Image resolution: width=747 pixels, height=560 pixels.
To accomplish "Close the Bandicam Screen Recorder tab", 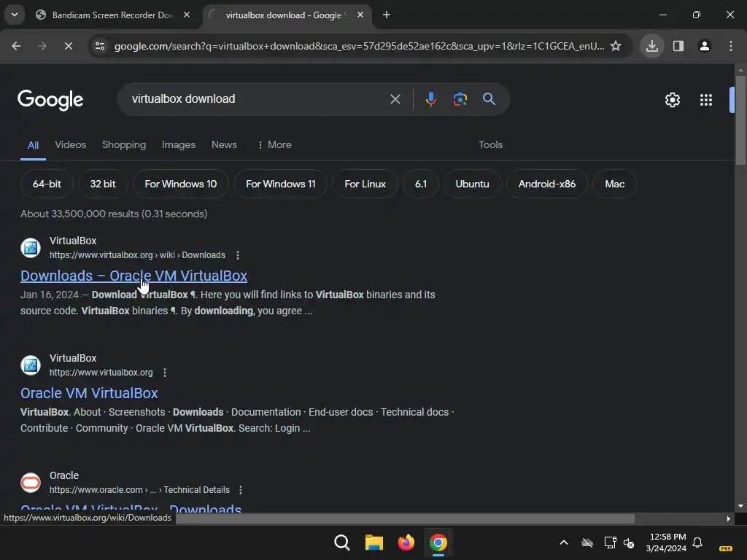I will (x=187, y=15).
